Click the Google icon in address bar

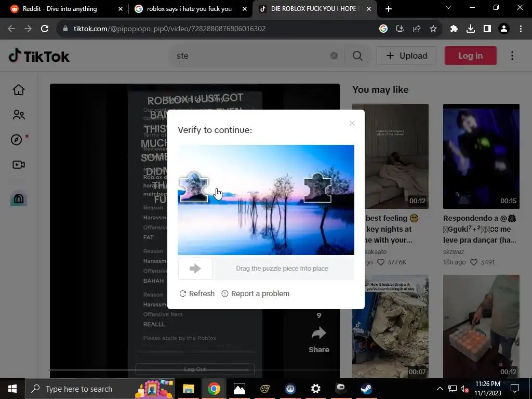pos(383,29)
